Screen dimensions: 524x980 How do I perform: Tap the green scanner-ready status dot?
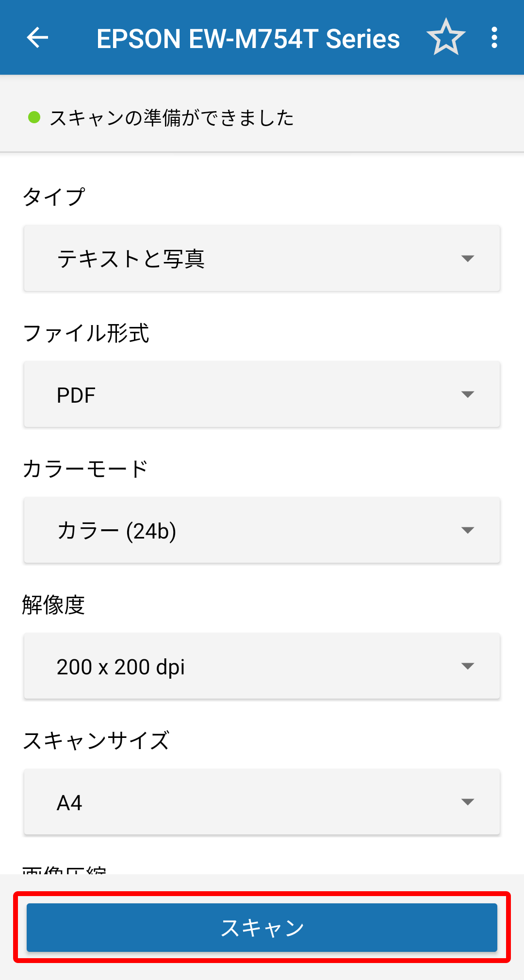click(x=34, y=117)
